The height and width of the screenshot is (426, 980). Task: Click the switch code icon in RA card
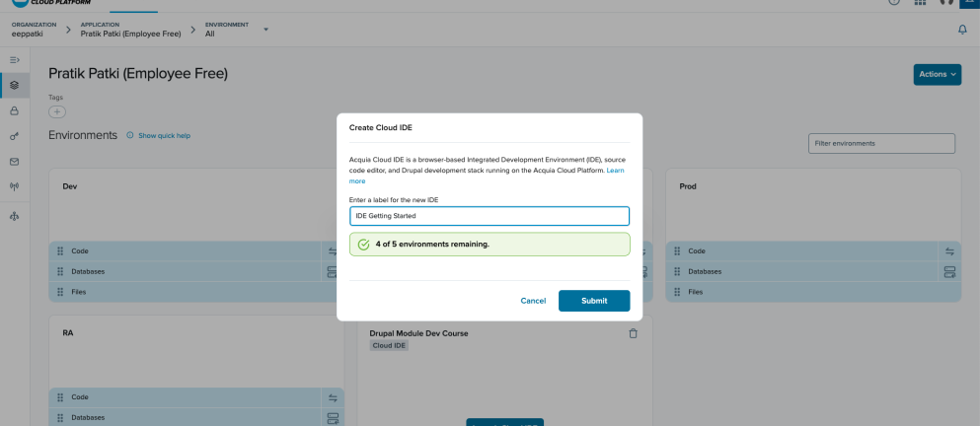coord(333,397)
